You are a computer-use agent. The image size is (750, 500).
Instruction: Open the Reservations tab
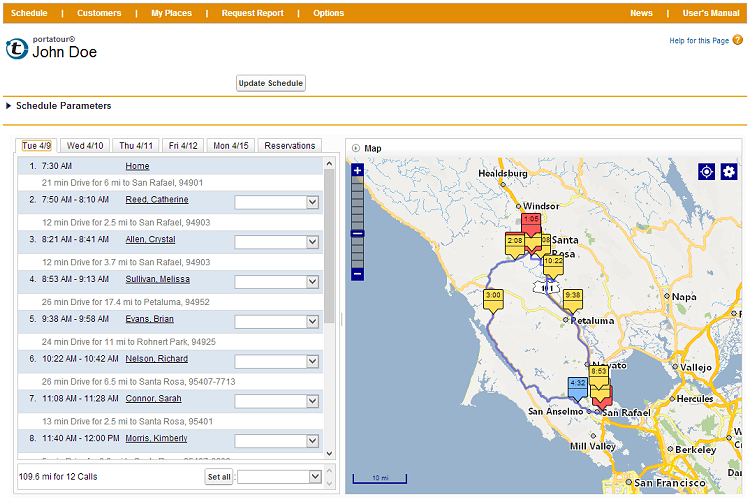click(289, 146)
